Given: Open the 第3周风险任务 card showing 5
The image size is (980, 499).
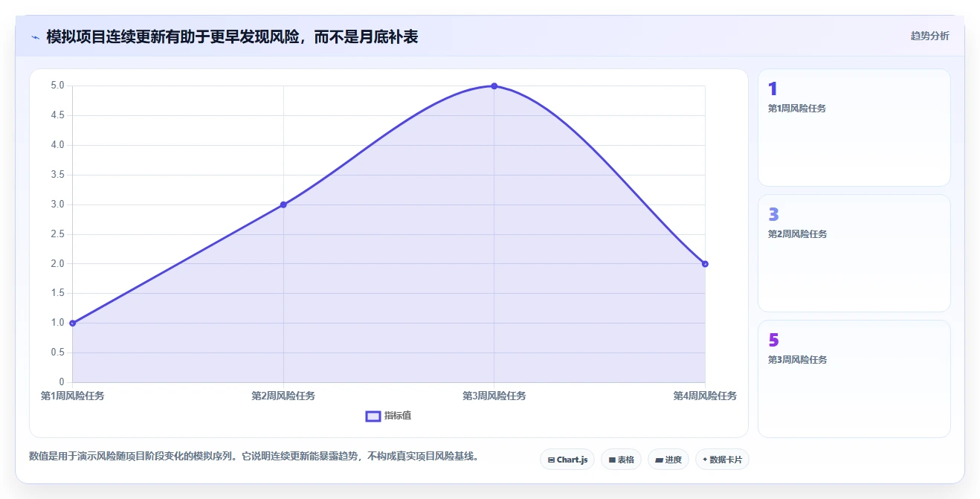Looking at the screenshot, I should pos(854,379).
